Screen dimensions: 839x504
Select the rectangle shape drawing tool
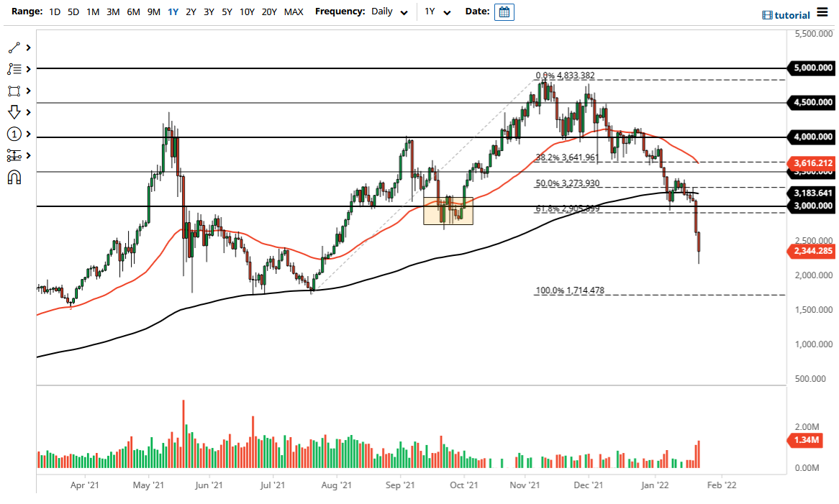pyautogui.click(x=13, y=91)
